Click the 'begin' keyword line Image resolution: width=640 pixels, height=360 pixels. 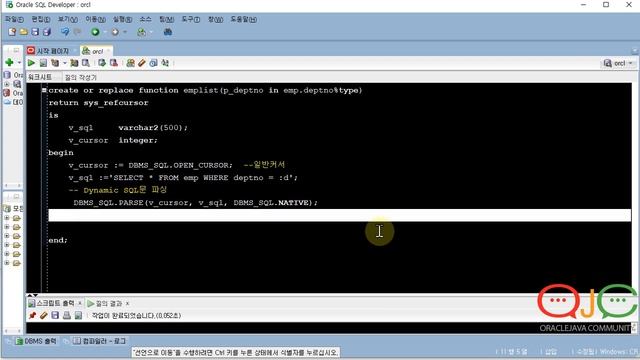(x=61, y=153)
